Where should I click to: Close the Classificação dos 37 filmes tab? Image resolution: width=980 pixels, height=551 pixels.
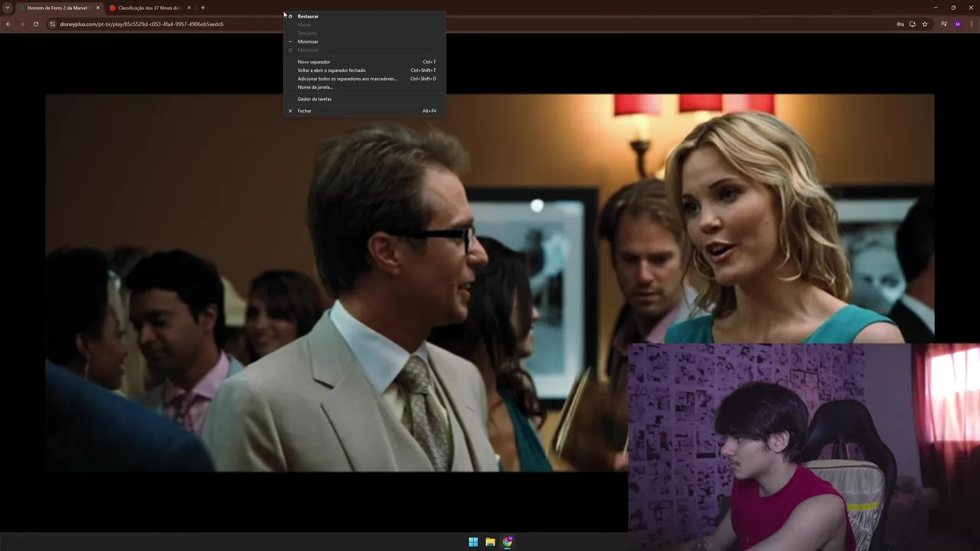pos(189,8)
